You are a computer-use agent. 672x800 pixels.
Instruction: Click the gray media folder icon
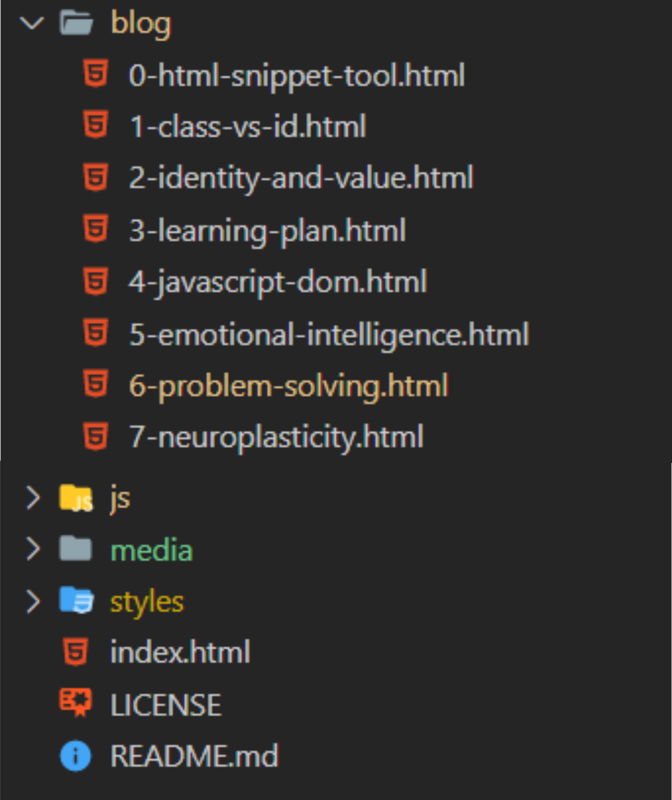75,549
